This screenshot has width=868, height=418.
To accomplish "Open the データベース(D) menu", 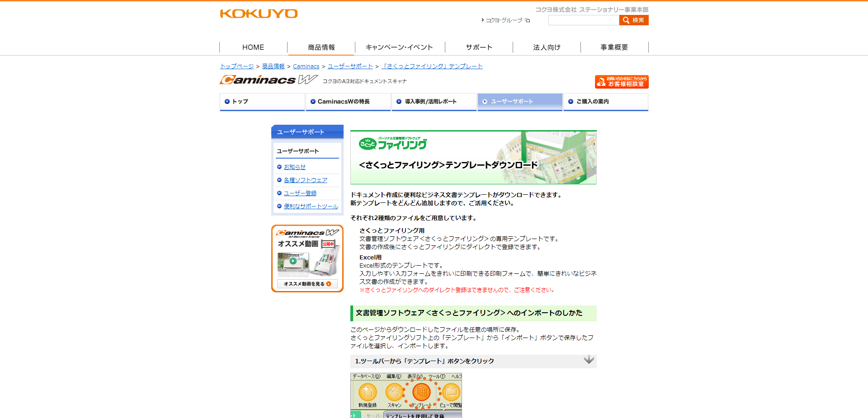I will coord(366,376).
